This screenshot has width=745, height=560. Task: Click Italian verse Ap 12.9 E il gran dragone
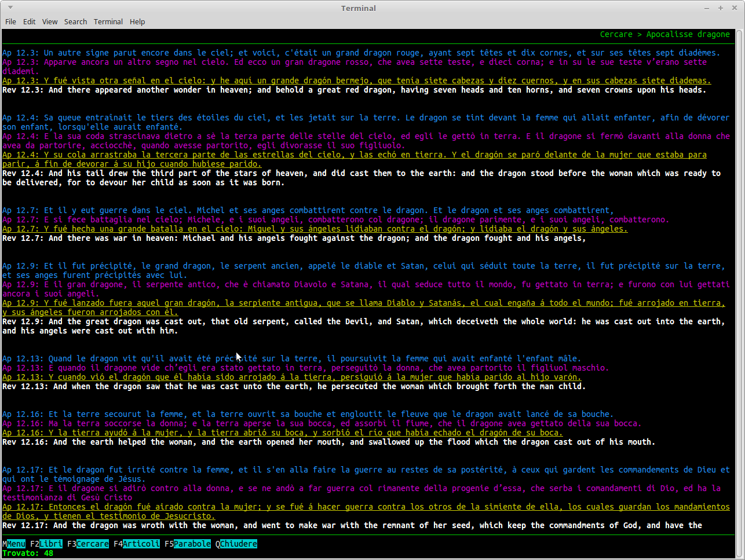(x=366, y=289)
